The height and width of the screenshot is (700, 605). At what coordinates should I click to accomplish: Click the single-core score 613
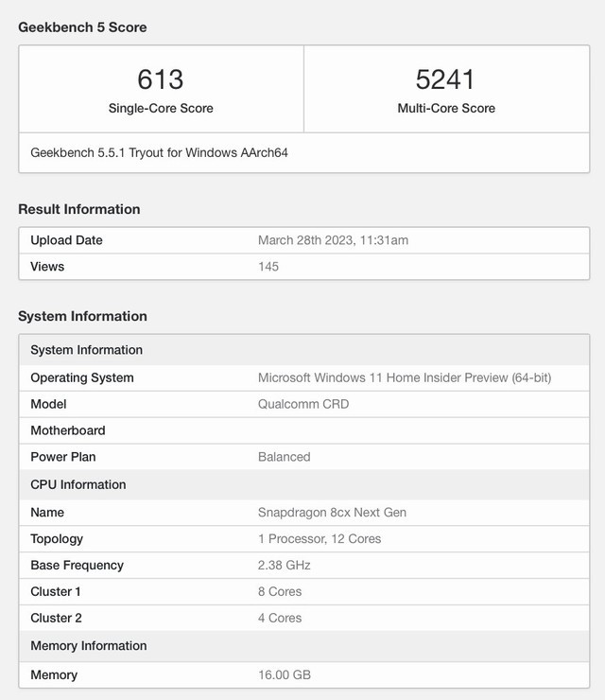coord(161,79)
